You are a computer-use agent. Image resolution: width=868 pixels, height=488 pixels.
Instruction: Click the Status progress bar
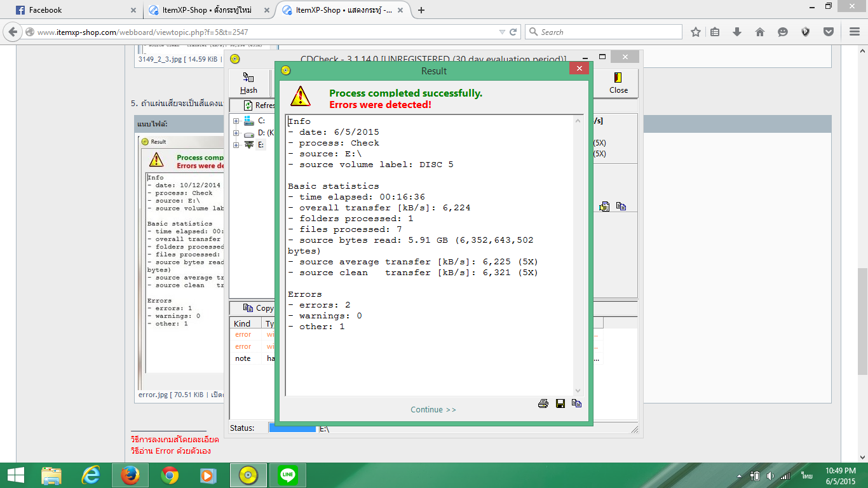tap(292, 428)
